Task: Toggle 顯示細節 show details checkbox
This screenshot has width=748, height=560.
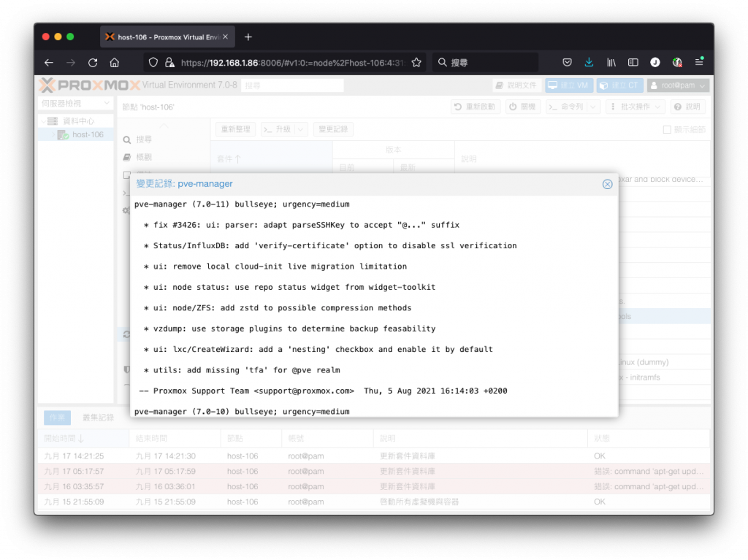Action: point(668,130)
